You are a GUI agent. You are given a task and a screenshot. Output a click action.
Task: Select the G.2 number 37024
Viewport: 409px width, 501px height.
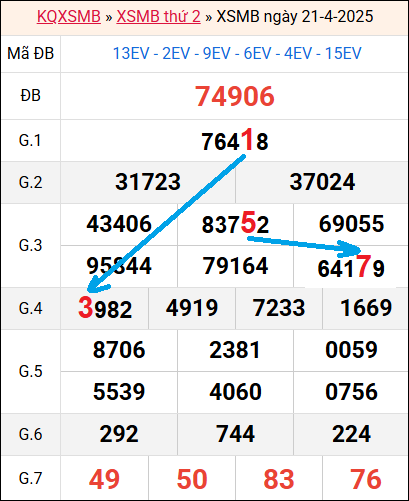click(x=322, y=182)
